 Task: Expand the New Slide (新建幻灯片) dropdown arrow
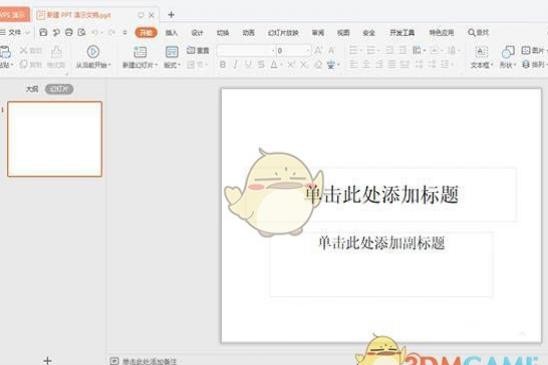click(x=156, y=65)
